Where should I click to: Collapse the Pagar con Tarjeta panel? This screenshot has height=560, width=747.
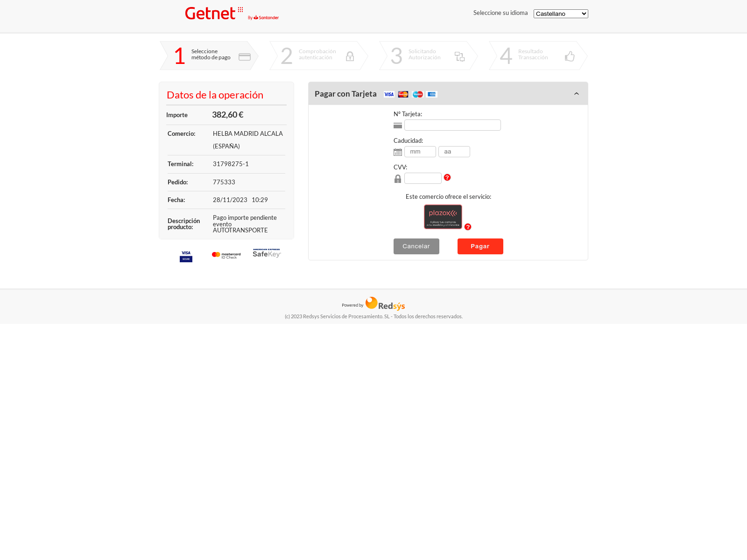[x=577, y=94]
